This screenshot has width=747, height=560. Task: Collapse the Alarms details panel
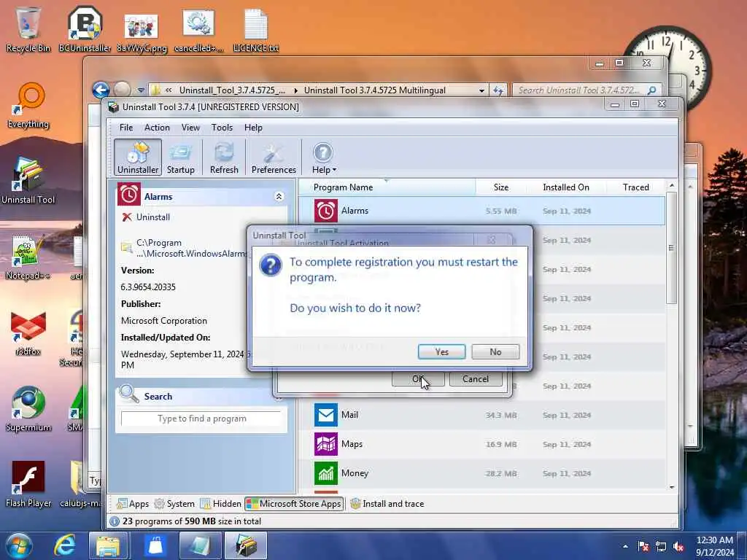(279, 197)
